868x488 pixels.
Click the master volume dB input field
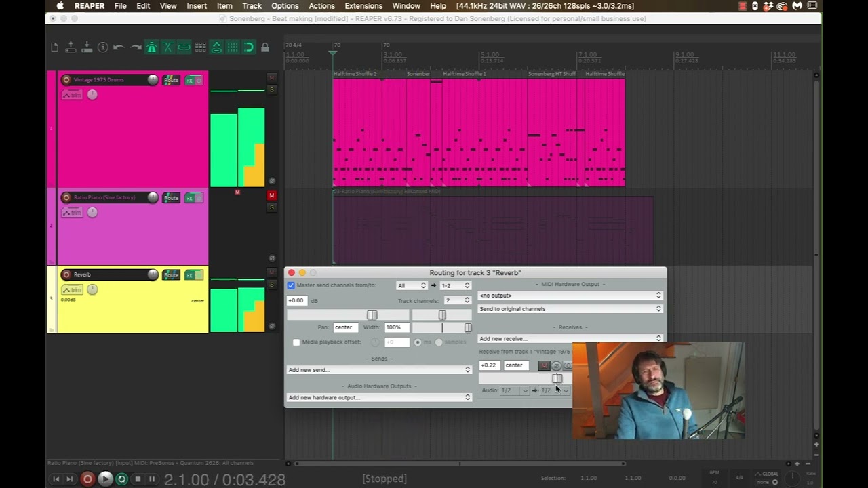[x=297, y=300]
